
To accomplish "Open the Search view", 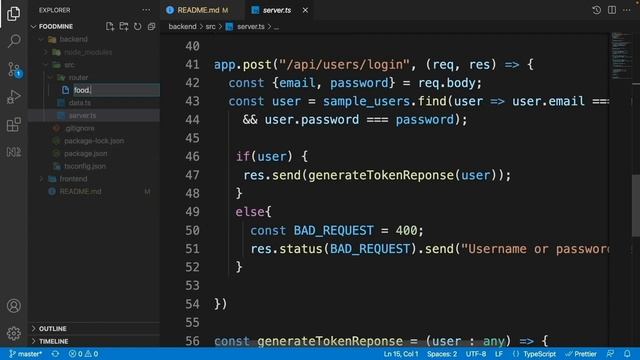I will (x=13, y=41).
